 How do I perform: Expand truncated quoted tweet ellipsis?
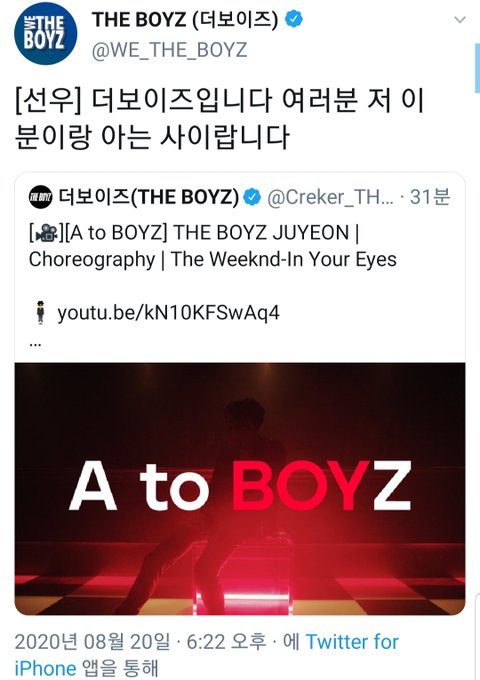point(36,345)
